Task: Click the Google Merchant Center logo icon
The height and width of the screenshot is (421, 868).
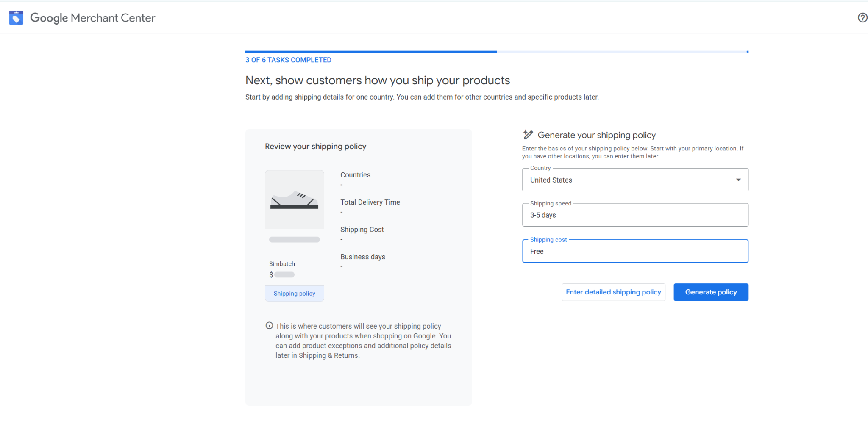Action: (16, 18)
